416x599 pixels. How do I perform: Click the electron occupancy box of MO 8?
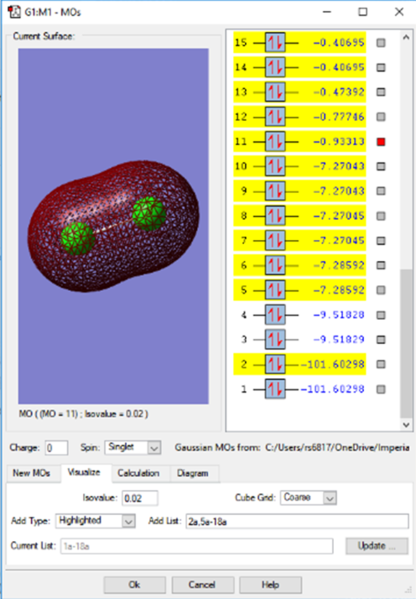pos(275,216)
